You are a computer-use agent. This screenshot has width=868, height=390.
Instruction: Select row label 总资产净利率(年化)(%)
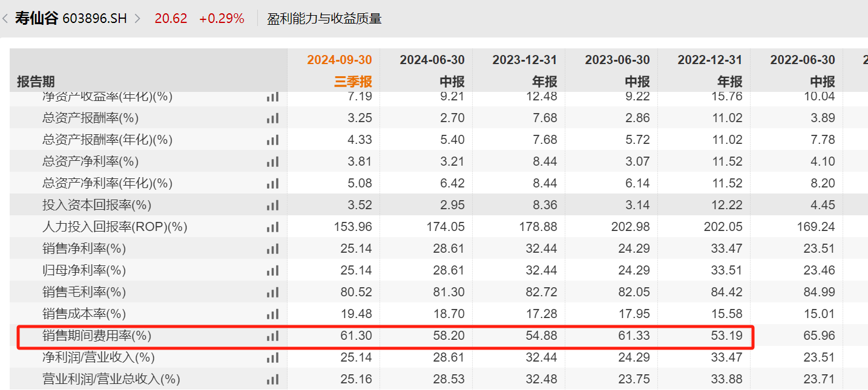(107, 183)
